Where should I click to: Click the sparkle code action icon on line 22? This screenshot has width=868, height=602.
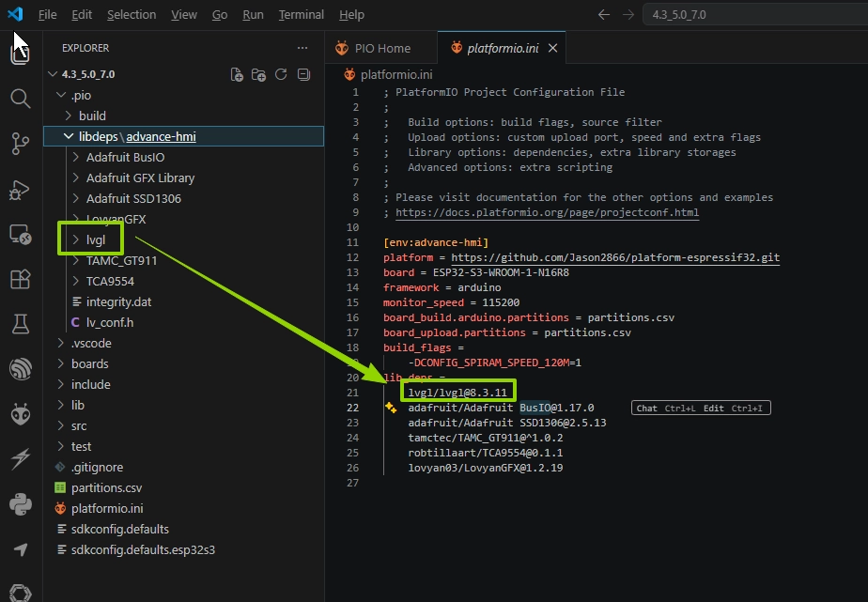tap(391, 408)
